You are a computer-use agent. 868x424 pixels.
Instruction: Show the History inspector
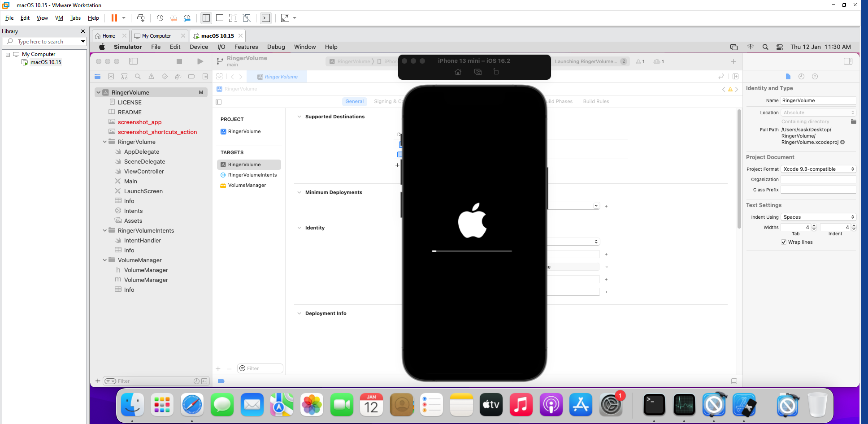tap(801, 77)
